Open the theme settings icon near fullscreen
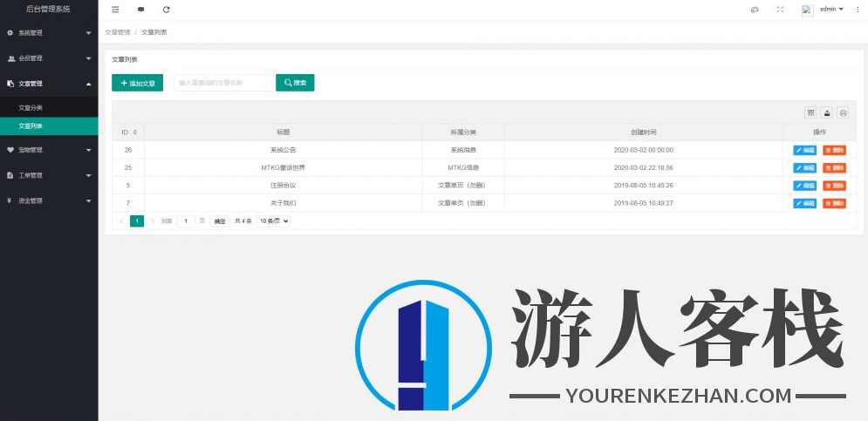Screen dimensions: 868x421 tap(755, 10)
